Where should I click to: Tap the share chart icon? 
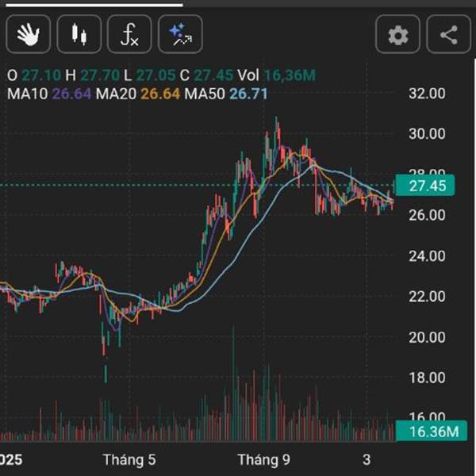(449, 35)
